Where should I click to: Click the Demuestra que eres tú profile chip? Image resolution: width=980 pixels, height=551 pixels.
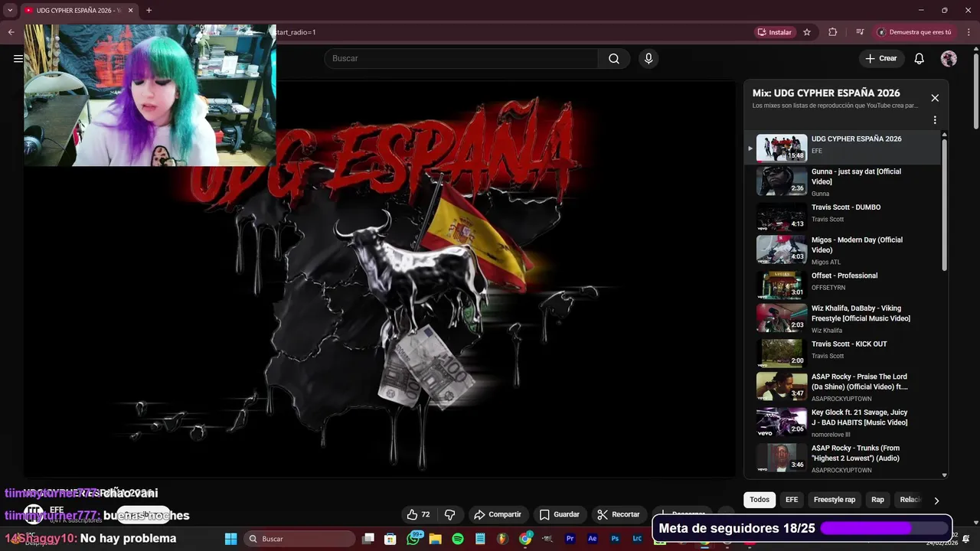point(915,32)
